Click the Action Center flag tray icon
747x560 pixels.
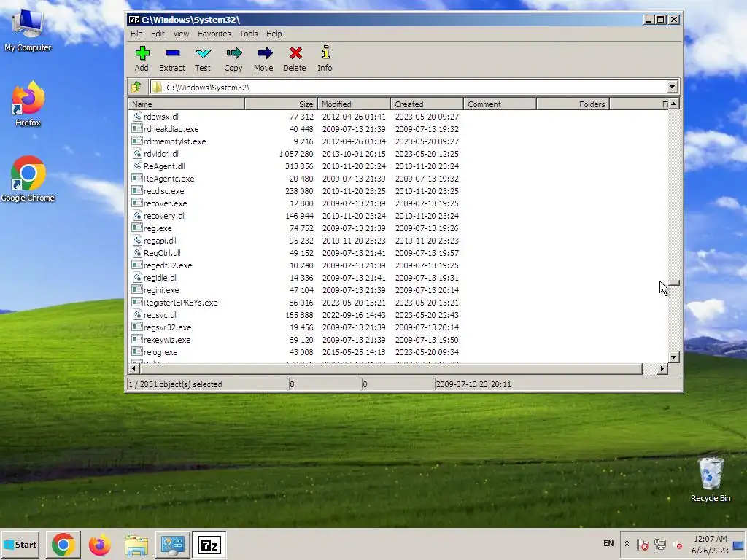[642, 544]
